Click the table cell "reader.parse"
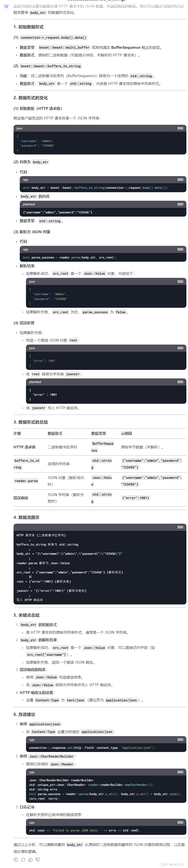Viewport: 188px width, 868px height. 26,481
